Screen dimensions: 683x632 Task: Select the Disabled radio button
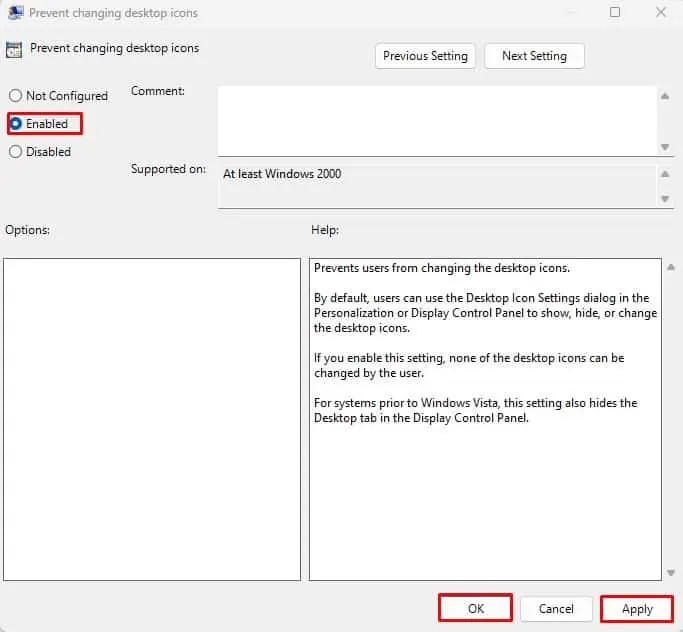pos(15,152)
